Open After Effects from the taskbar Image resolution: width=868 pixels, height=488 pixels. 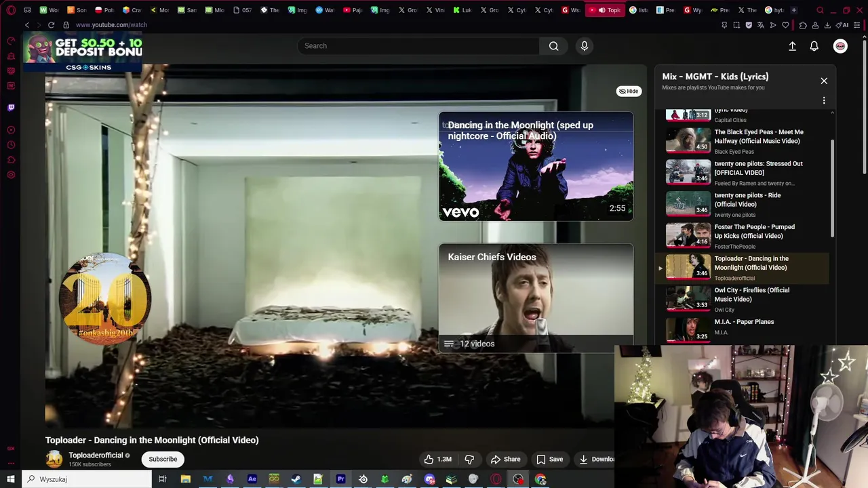click(252, 479)
